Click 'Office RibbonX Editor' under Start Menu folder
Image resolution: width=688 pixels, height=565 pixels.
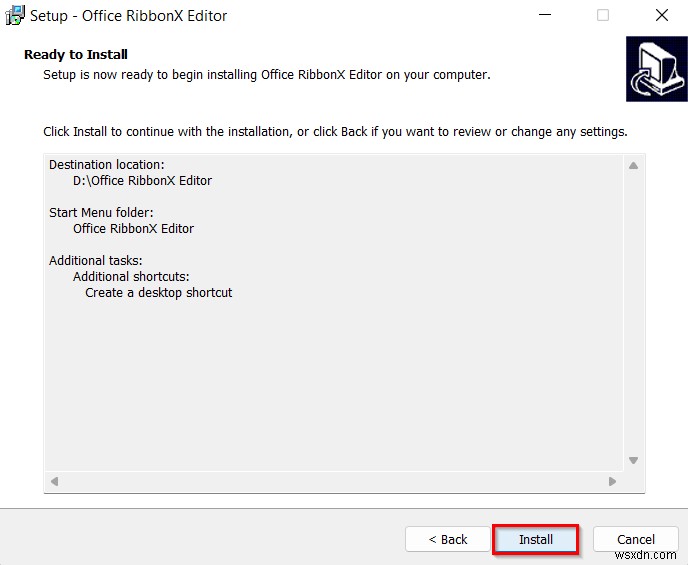pyautogui.click(x=133, y=229)
